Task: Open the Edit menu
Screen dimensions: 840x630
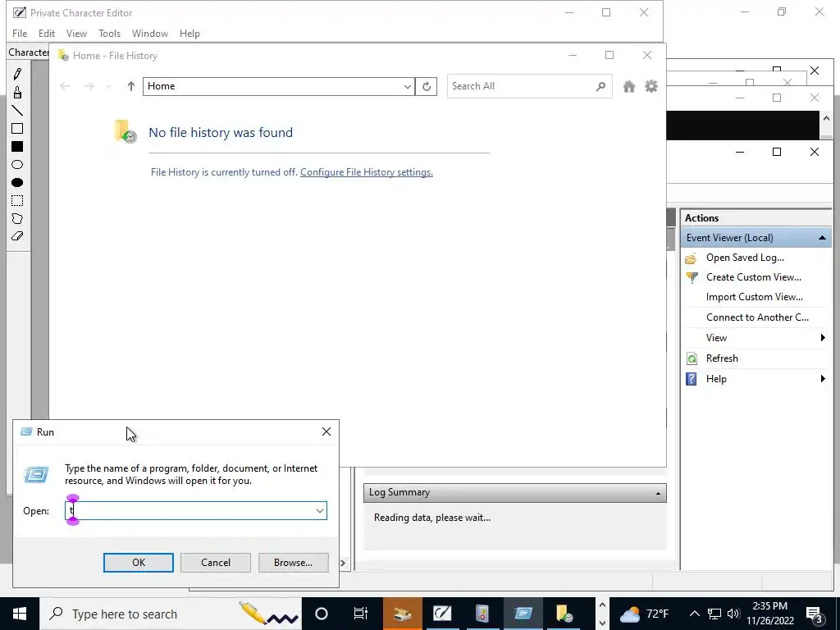Action: (47, 33)
